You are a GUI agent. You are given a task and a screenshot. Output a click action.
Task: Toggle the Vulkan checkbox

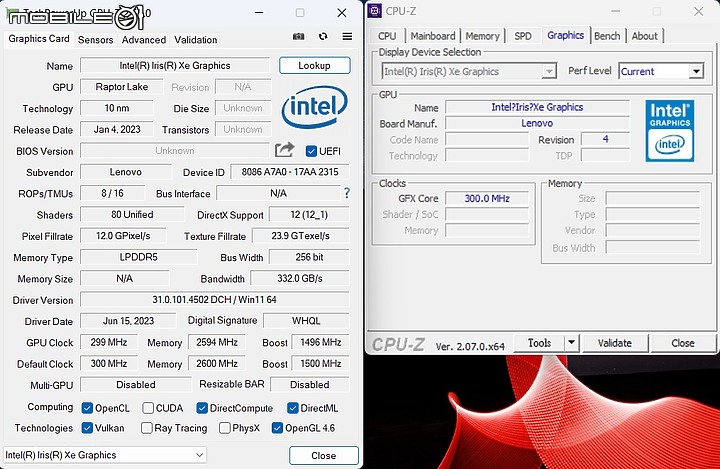pos(87,428)
